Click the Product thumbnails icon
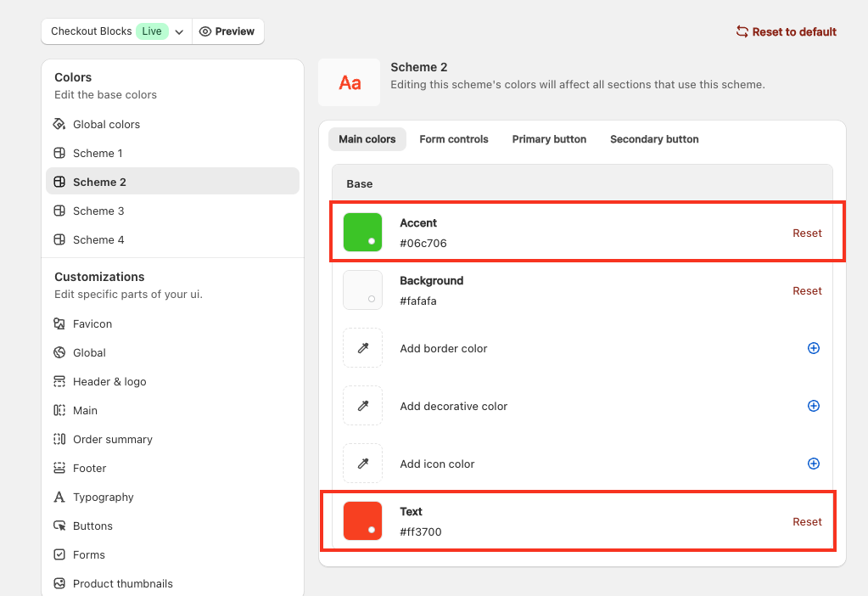Screen dimensions: 868x596 pyautogui.click(x=59, y=583)
